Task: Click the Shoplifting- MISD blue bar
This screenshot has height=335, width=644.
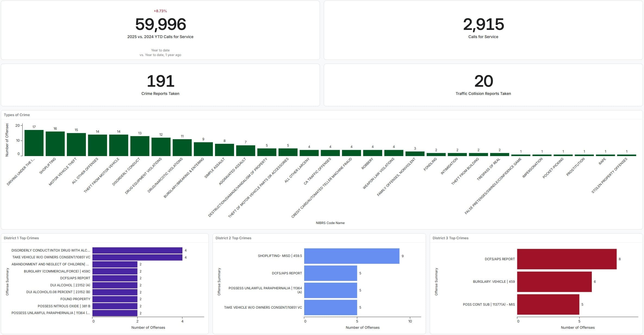Action: point(351,256)
